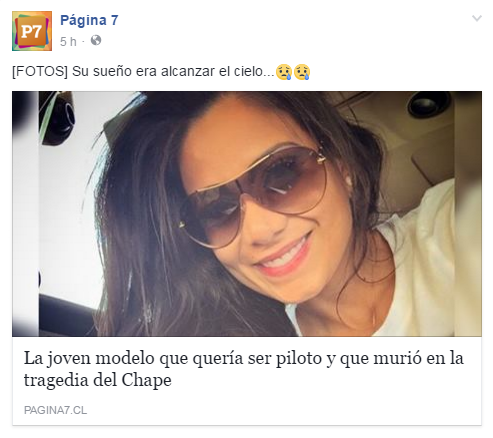This screenshot has height=438, width=493.
Task: Open the post via the 5 h timestamp
Action: pos(68,42)
